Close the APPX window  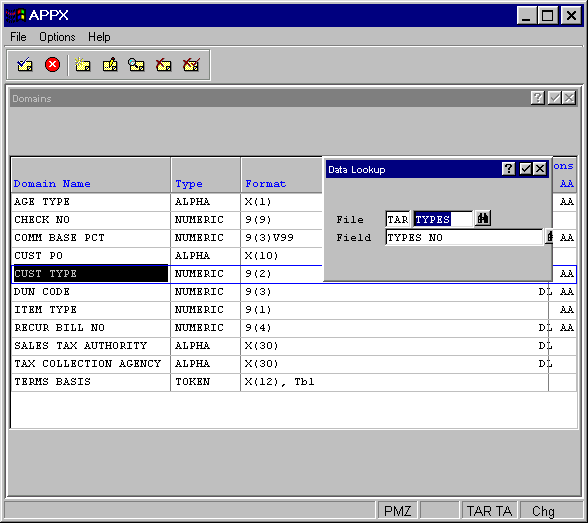click(571, 15)
